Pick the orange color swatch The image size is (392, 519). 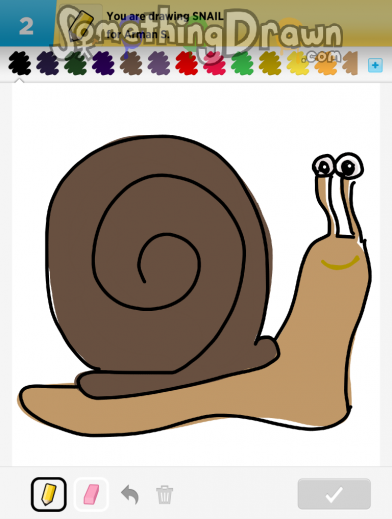click(326, 63)
